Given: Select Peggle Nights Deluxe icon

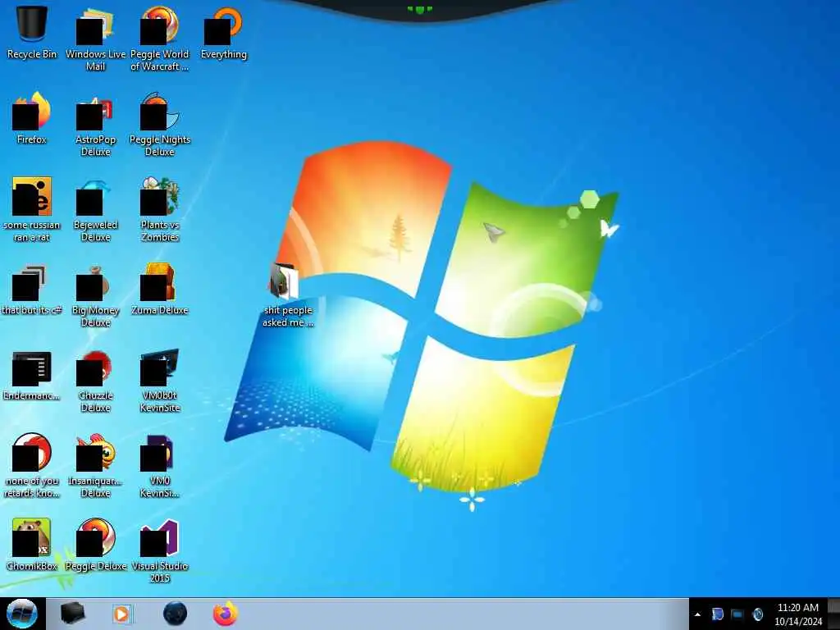Looking at the screenshot, I should click(160, 125).
